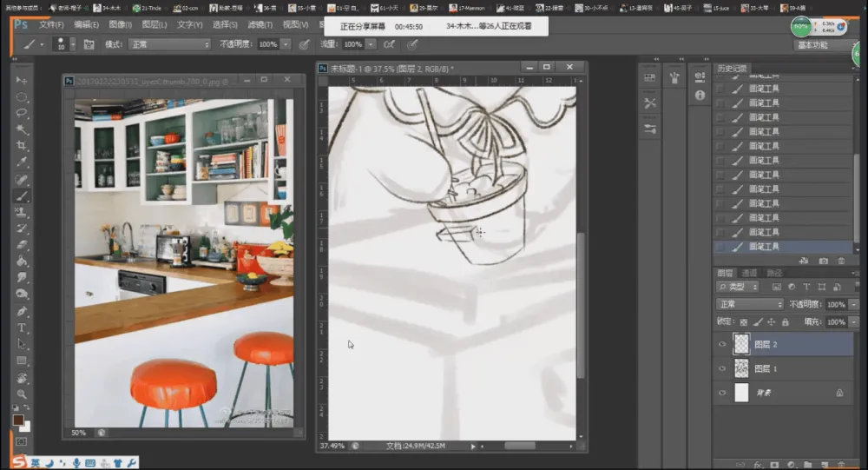Select 图层 1 layer thumbnail
This screenshot has width=868, height=470.
(741, 368)
